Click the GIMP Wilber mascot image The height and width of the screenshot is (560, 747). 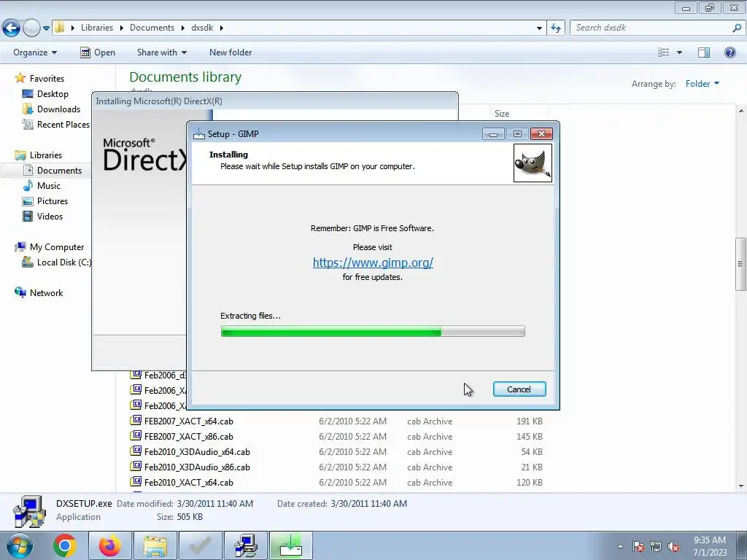click(533, 163)
